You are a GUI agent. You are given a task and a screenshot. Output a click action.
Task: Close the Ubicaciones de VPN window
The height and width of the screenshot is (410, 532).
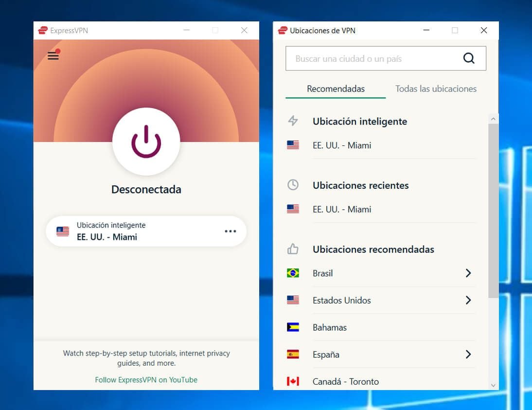point(484,30)
